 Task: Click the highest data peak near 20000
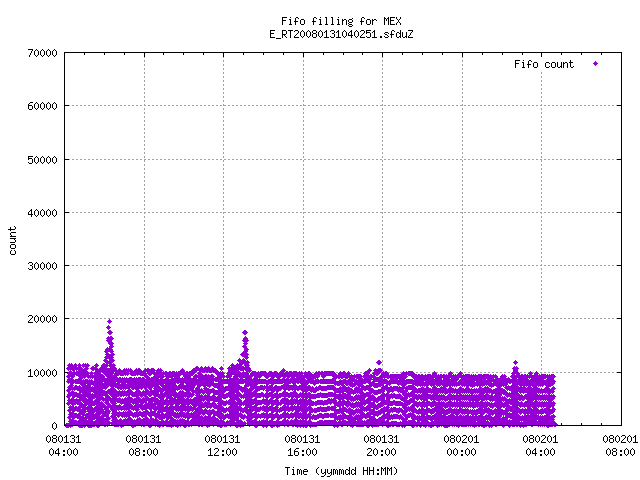point(109,322)
